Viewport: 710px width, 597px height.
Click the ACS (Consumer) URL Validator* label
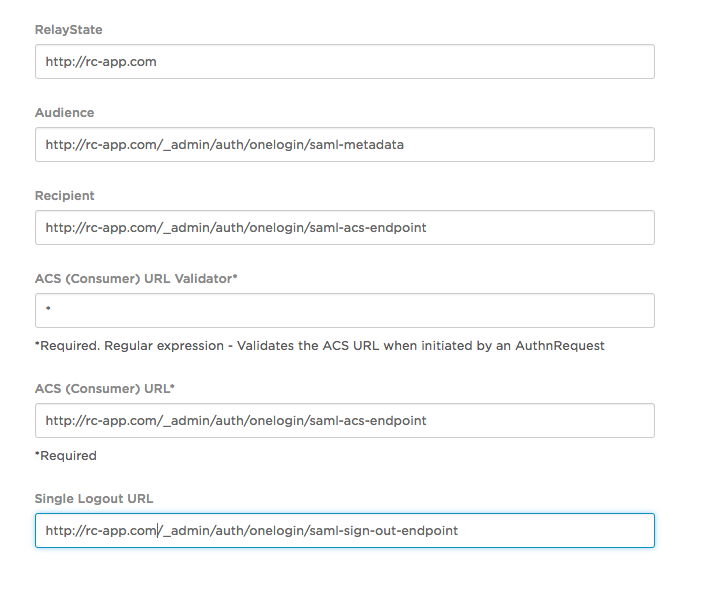tap(136, 279)
